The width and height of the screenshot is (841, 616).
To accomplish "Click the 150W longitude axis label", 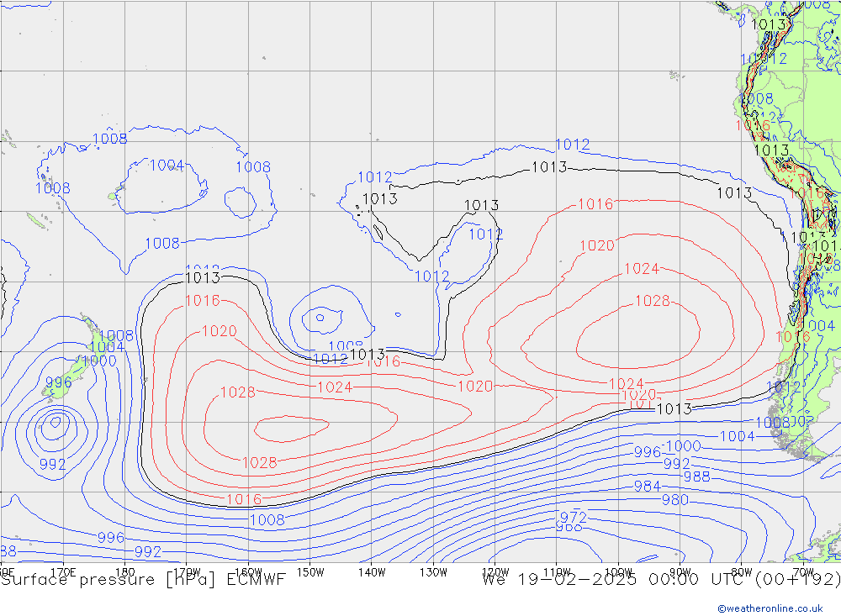I will pos(310,571).
